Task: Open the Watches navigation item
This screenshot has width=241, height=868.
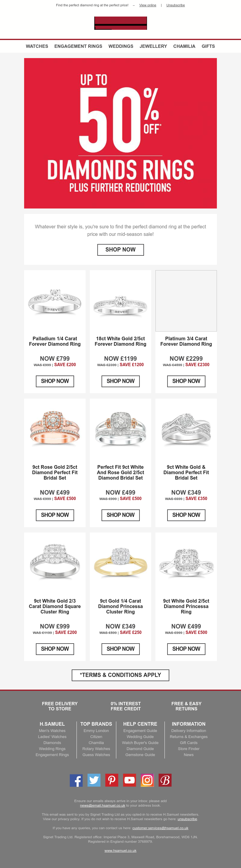Action: click(x=37, y=46)
